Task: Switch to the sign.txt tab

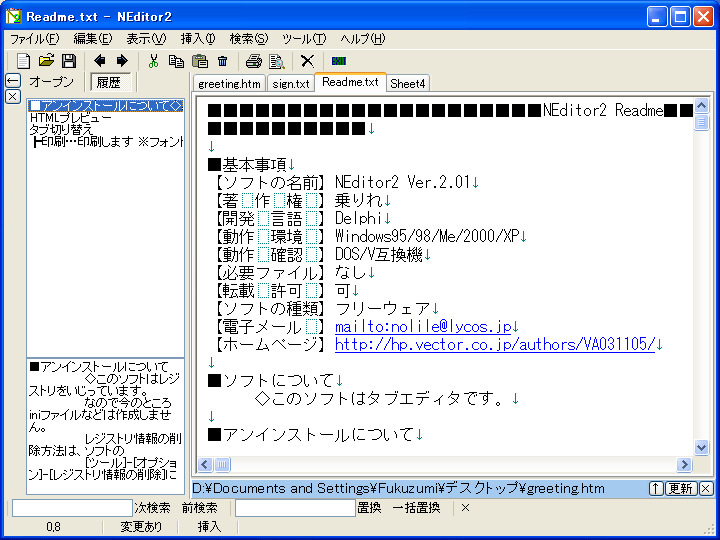Action: point(291,84)
